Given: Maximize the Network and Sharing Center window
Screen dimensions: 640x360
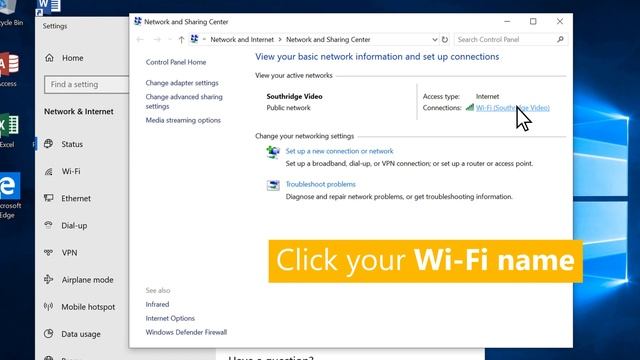Looking at the screenshot, I should pyautogui.click(x=533, y=21).
